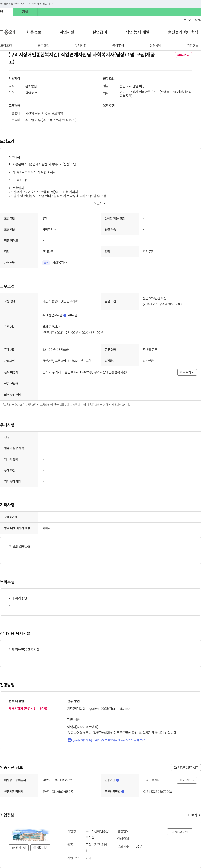Select 근로자수 36명 value
Image resolution: width=201 pixels, height=868 pixels.
[x=139, y=846]
